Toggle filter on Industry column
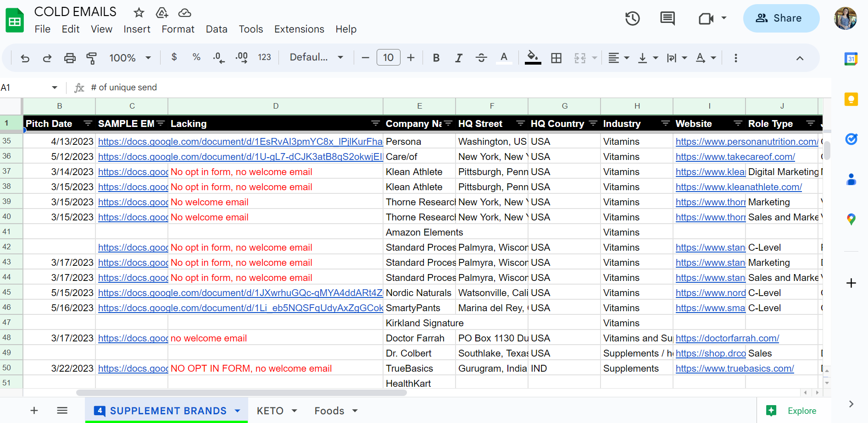The width and height of the screenshot is (868, 423). 666,123
